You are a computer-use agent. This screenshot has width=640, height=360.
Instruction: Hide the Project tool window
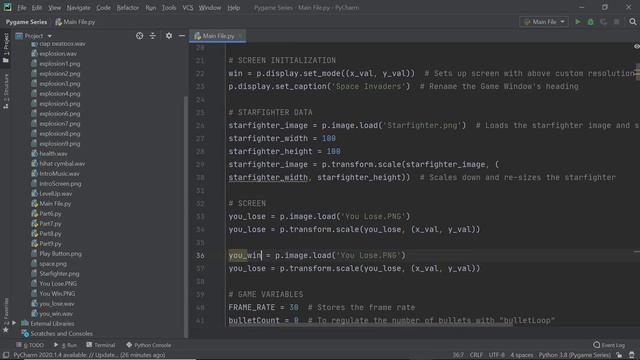click(x=182, y=36)
